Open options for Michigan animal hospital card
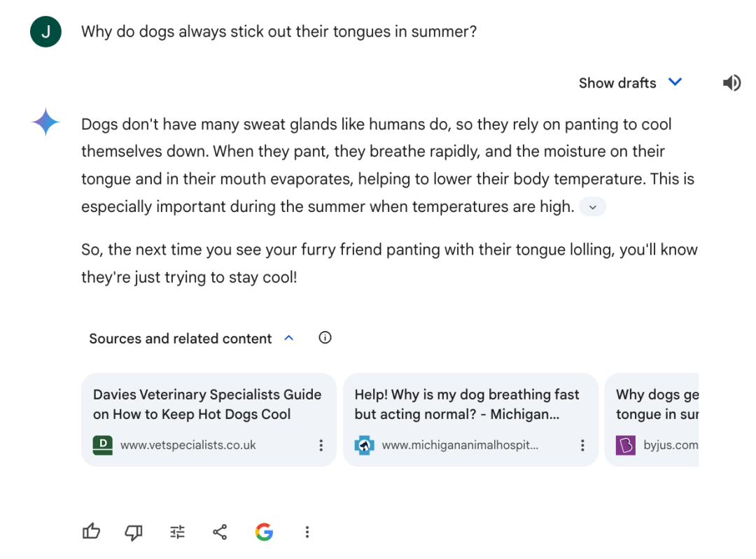This screenshot has height=559, width=756. point(582,445)
